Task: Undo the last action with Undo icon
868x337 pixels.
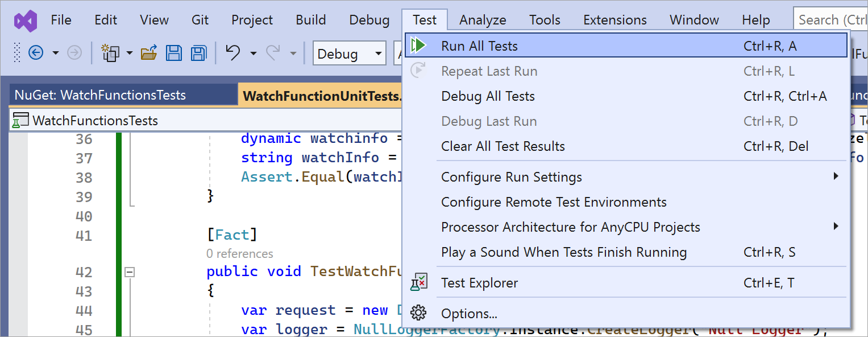Action: click(233, 53)
